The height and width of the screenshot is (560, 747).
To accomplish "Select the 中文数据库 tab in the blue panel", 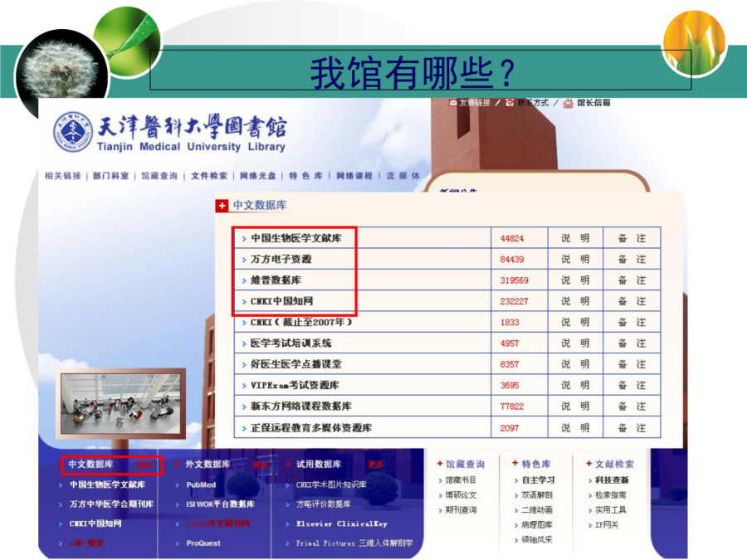I will [90, 465].
